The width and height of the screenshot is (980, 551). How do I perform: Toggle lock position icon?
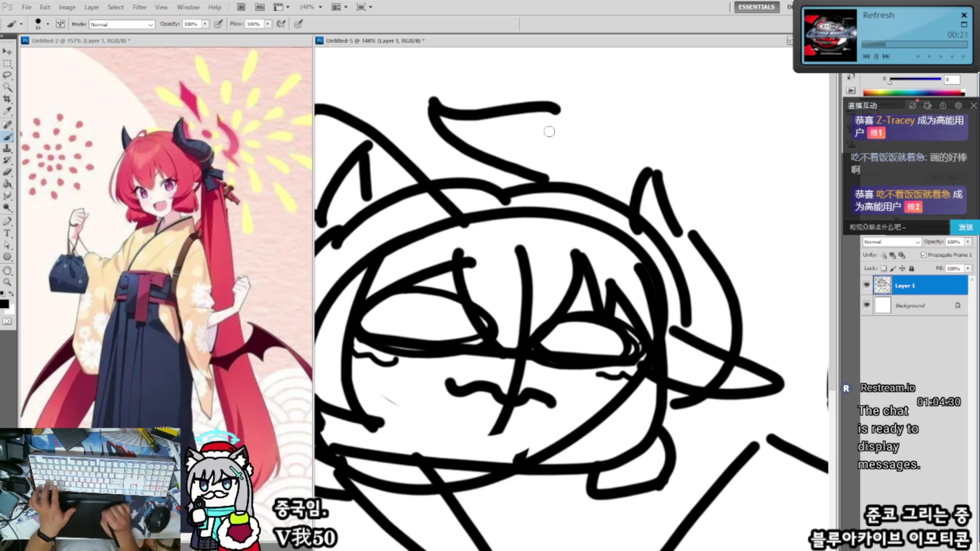pos(902,268)
